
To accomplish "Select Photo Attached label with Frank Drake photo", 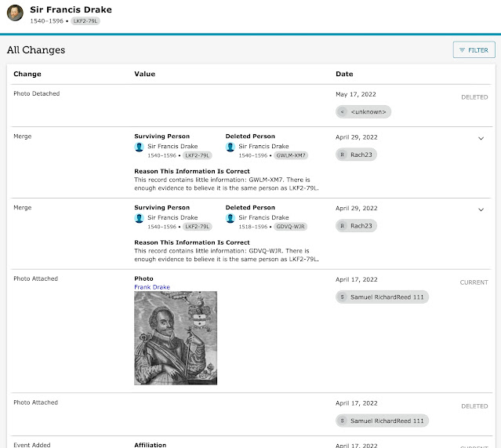I will [x=35, y=279].
